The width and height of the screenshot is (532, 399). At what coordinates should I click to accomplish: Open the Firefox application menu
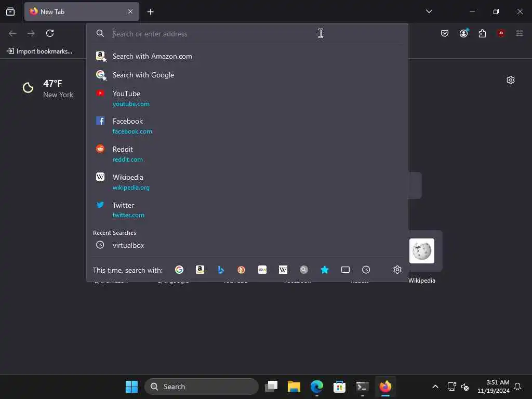pos(520,33)
